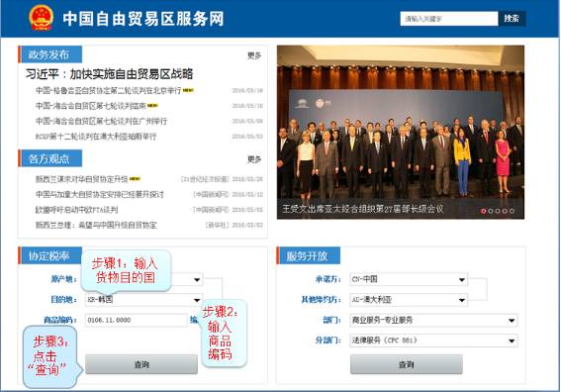
Task: Open the 政务发布 section tab
Action: tap(50, 54)
